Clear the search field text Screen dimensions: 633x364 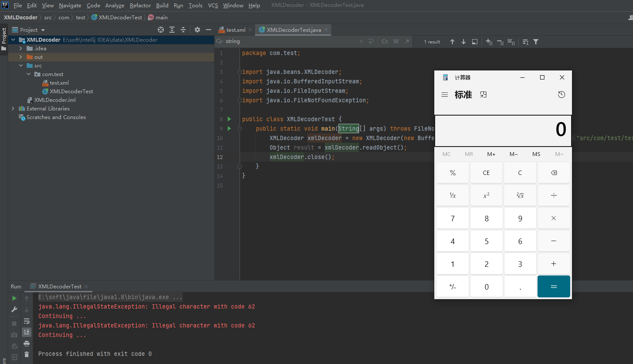(361, 41)
